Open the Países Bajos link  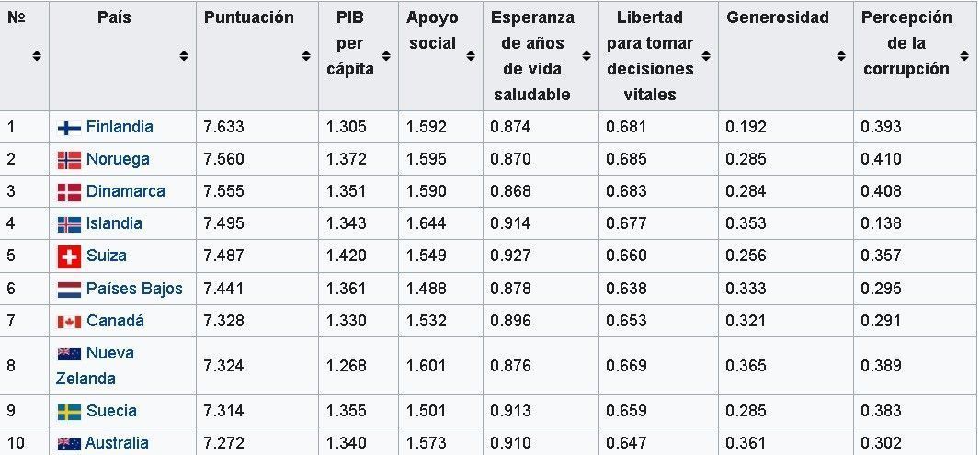(x=134, y=289)
